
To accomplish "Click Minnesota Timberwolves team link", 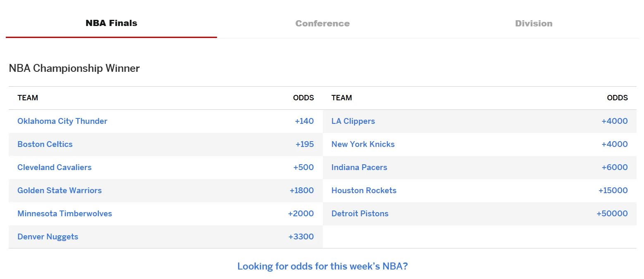I will 65,213.
